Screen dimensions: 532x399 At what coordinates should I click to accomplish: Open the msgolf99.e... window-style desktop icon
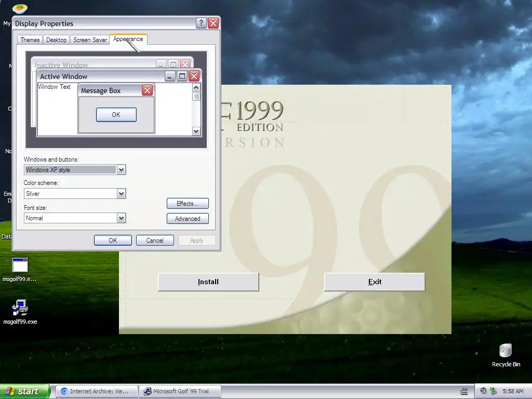click(20, 270)
